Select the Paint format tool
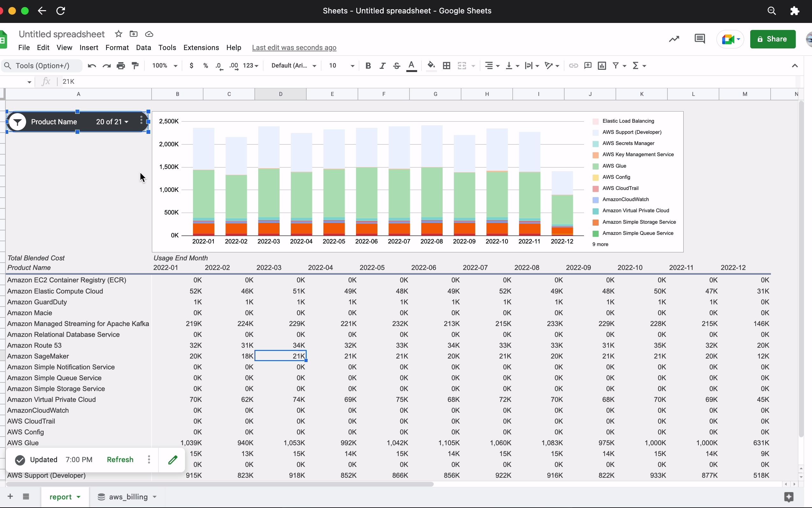This screenshot has width=812, height=508. pos(135,66)
